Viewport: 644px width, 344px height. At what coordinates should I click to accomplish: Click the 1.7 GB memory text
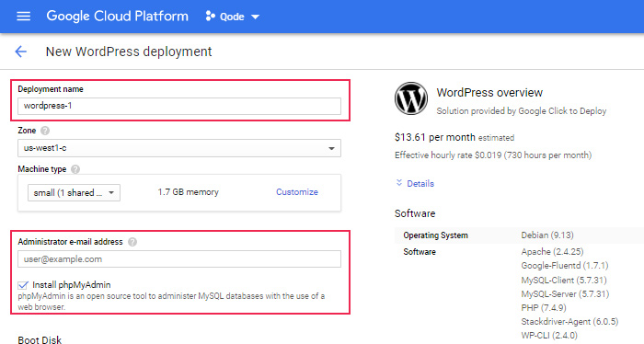point(188,191)
